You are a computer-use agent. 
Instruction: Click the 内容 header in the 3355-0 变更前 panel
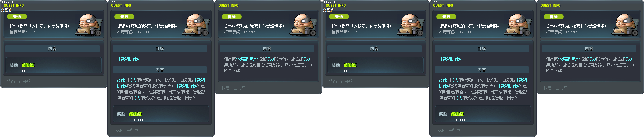52,49
